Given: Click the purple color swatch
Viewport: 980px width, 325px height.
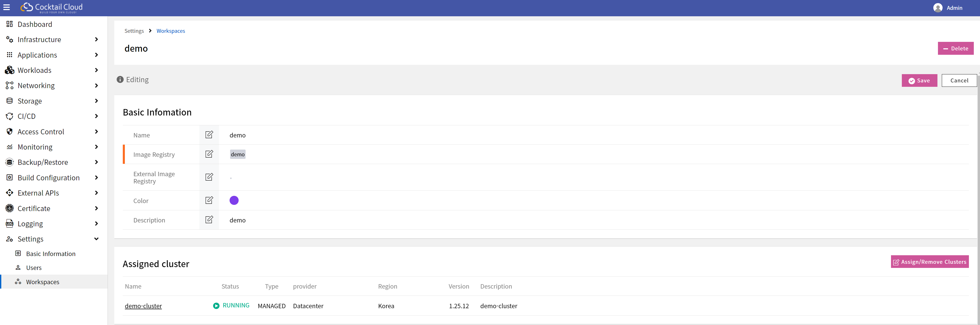Looking at the screenshot, I should click(234, 200).
